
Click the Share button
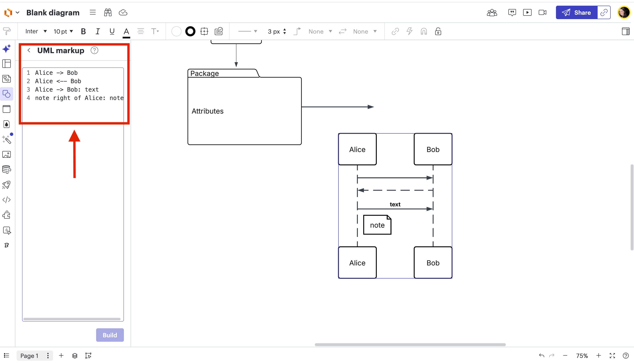[x=577, y=13]
